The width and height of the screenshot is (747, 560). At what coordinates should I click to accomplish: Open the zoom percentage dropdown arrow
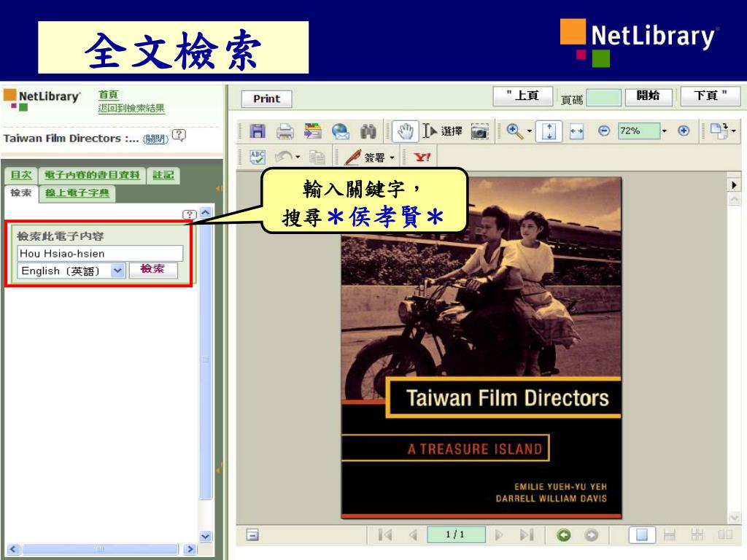tap(664, 131)
